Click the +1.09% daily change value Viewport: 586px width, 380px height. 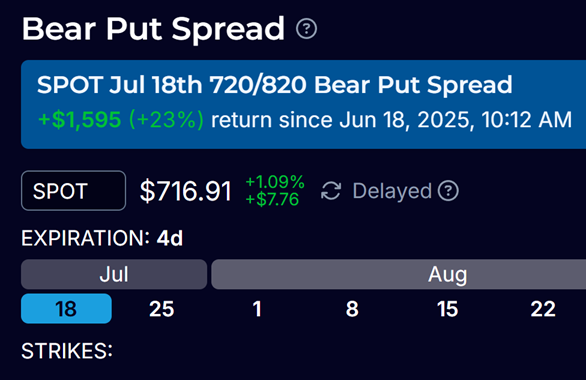coord(275,182)
